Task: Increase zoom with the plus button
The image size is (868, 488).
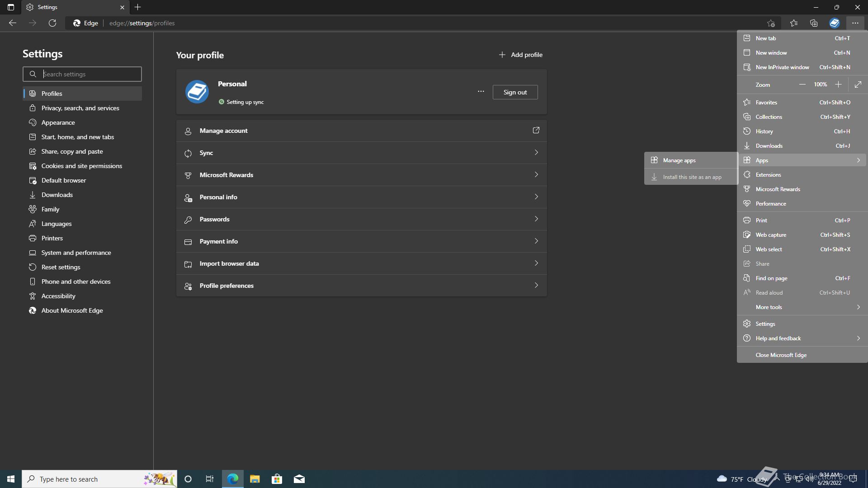Action: tap(838, 84)
